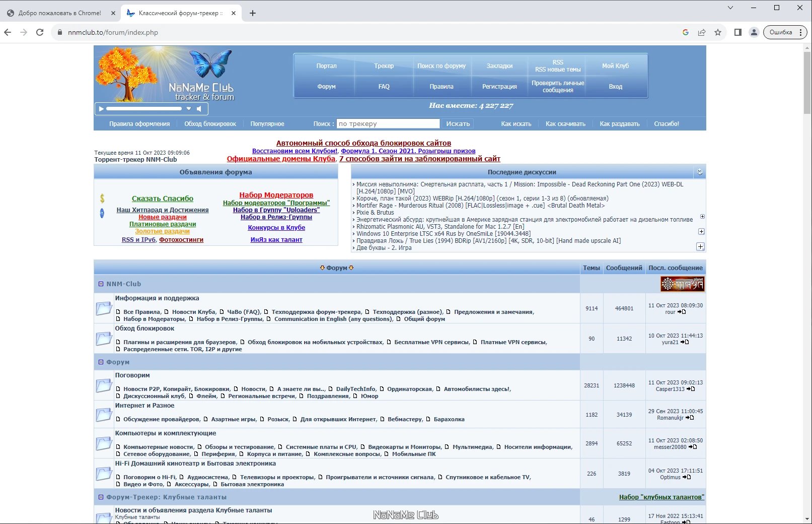Click the largest plus icon in discussions panel
The height and width of the screenshot is (524, 812).
point(700,247)
